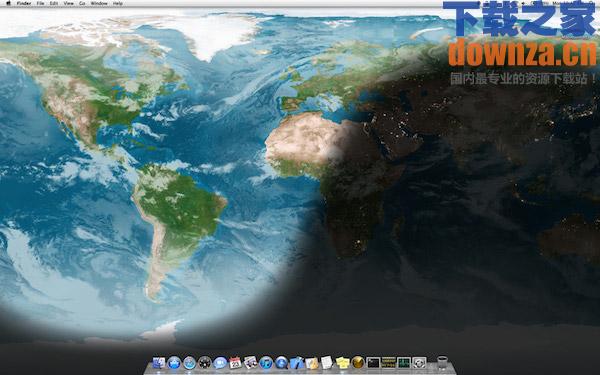The height and width of the screenshot is (375, 600).
Task: Launch the gold globe app icon in Dock
Action: pos(358,362)
